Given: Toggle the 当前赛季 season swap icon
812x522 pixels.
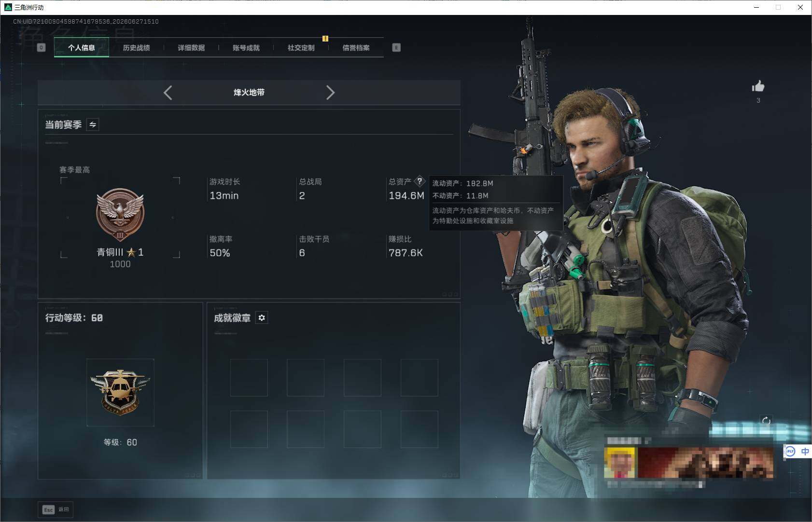Looking at the screenshot, I should pos(93,124).
